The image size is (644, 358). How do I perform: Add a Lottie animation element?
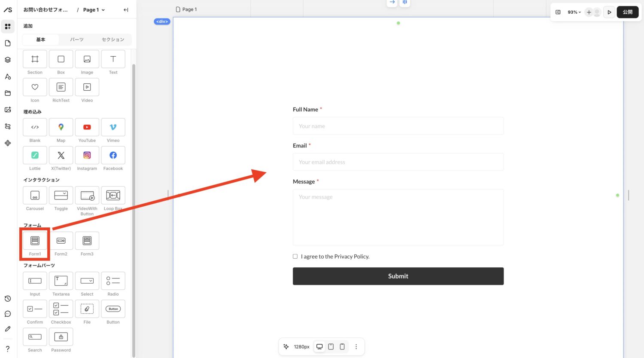pyautogui.click(x=35, y=155)
